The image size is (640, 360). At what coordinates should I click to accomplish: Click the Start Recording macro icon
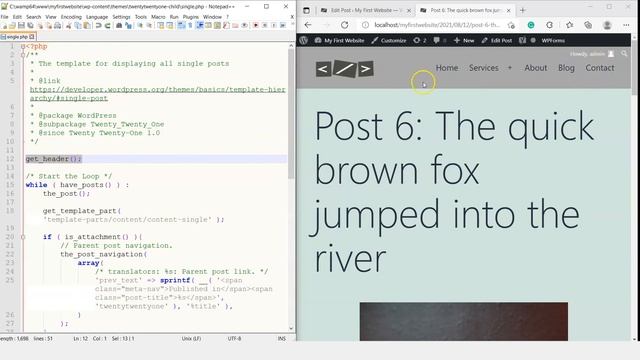tap(255, 25)
